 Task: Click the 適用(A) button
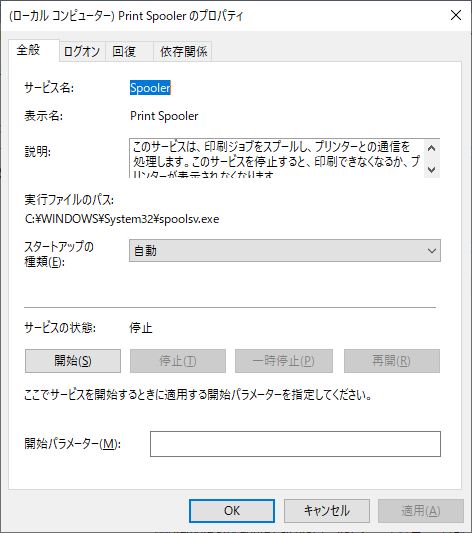coord(421,511)
